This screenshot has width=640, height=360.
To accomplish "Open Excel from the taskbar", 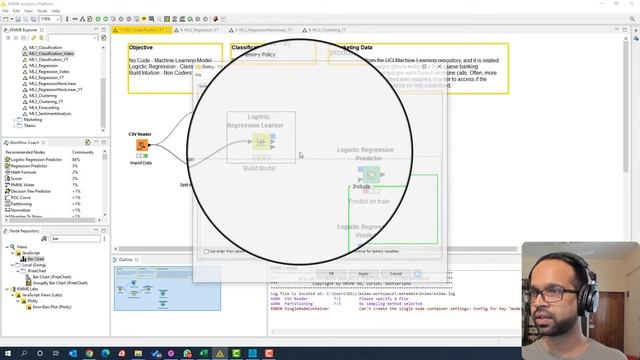I will pyautogui.click(x=204, y=353).
